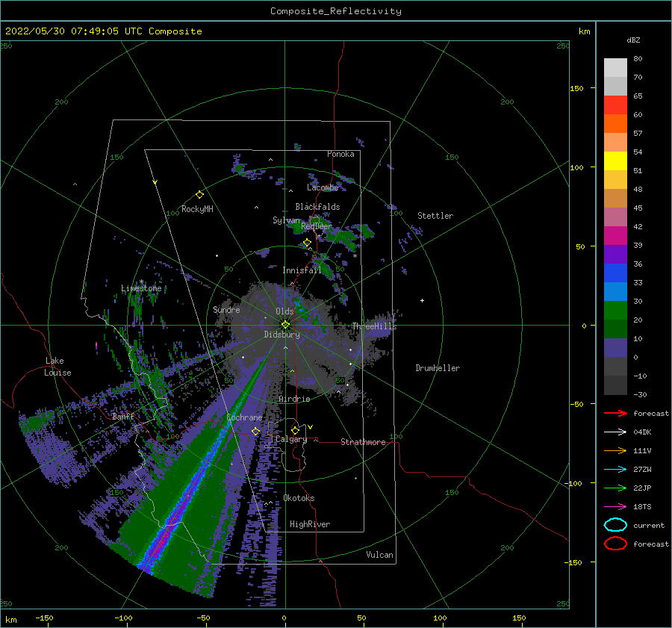Click the Innisfail town label
This screenshot has height=628, width=672.
(x=302, y=270)
